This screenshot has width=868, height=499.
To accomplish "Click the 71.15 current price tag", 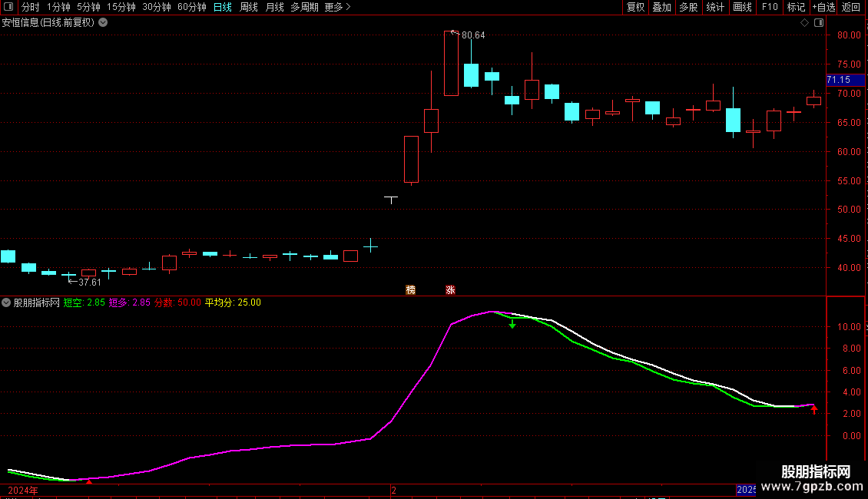I will [844, 80].
